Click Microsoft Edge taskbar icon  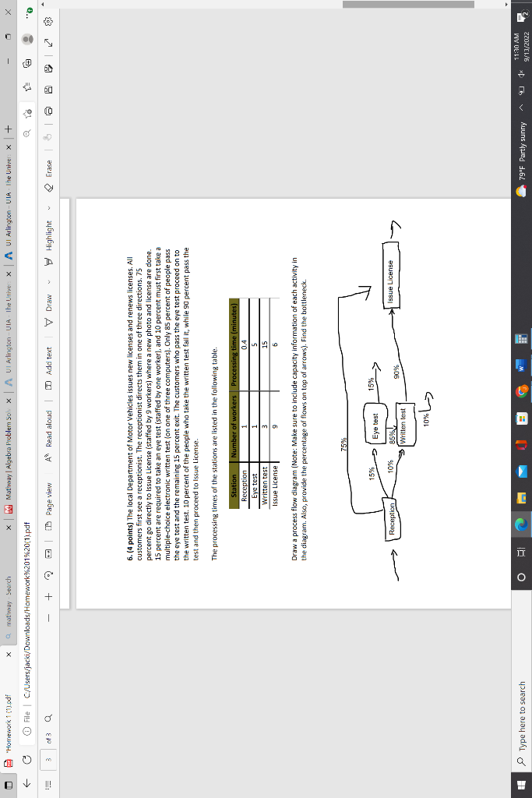(521, 524)
